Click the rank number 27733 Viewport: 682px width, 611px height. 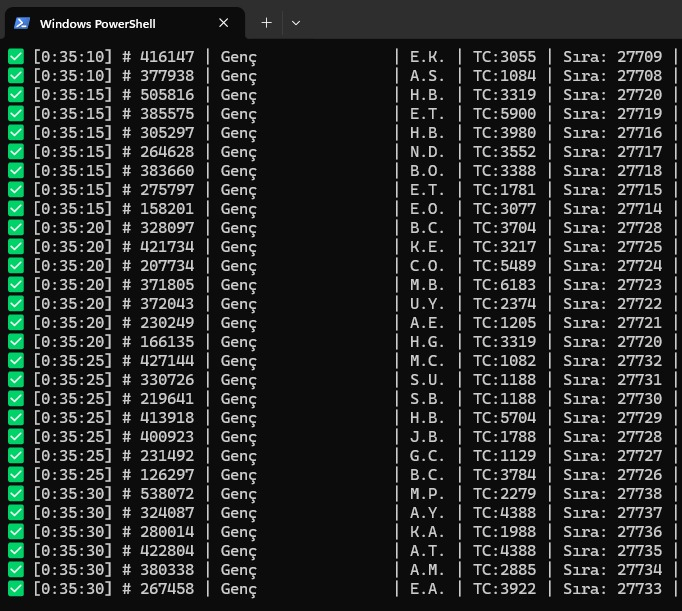(x=639, y=589)
